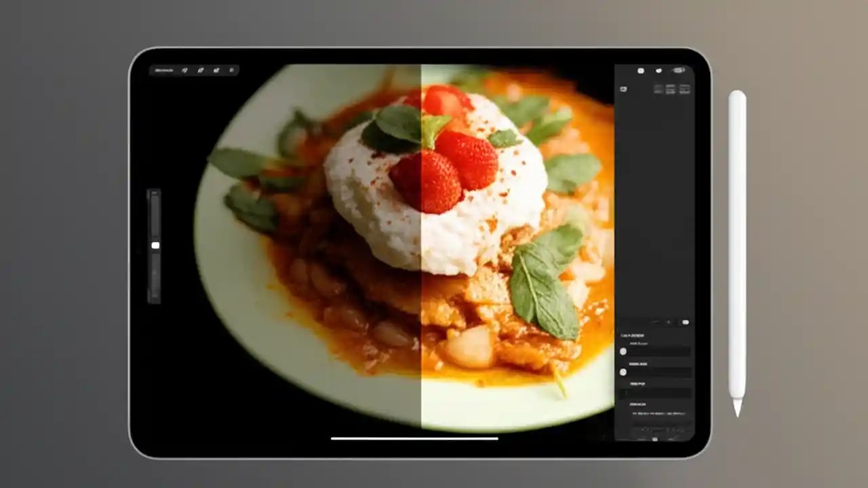Select the histogram icon above the adjustments panel
The height and width of the screenshot is (488, 868).
pyautogui.click(x=623, y=89)
